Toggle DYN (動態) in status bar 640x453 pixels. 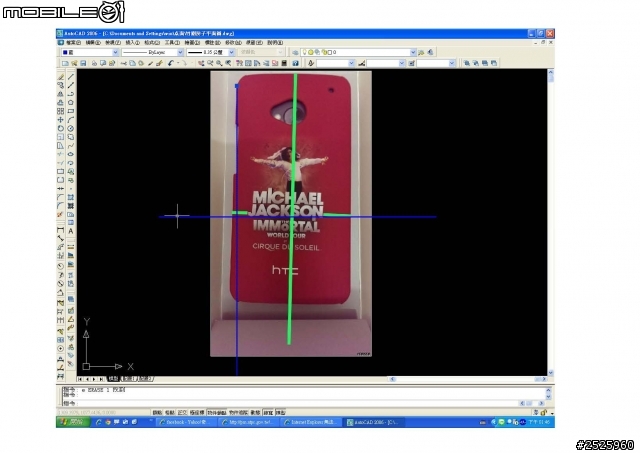[x=256, y=413]
